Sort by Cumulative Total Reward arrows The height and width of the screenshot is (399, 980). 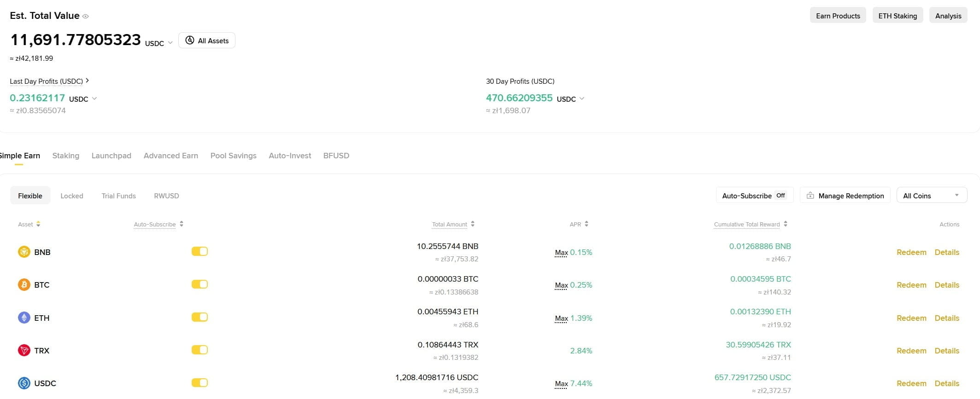point(786,224)
